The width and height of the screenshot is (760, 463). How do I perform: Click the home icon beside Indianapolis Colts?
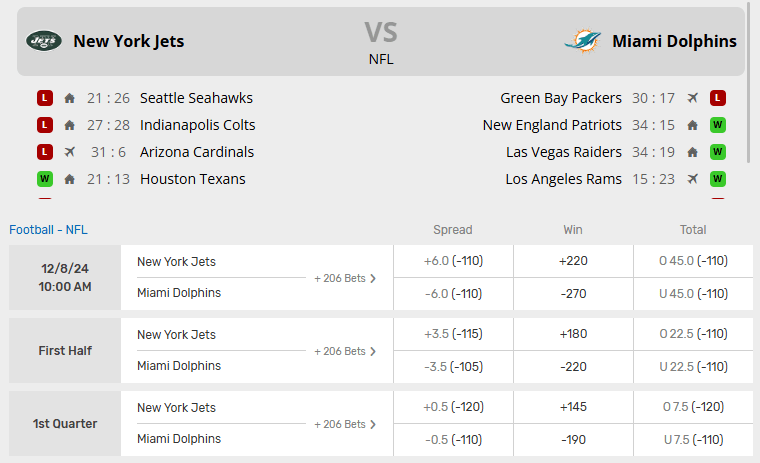click(x=69, y=125)
